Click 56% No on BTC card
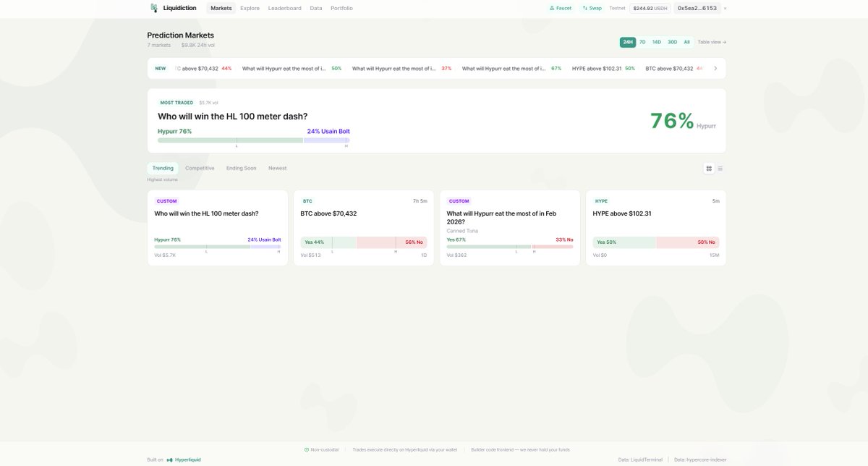Screen dimensions: 868x466 point(391,242)
